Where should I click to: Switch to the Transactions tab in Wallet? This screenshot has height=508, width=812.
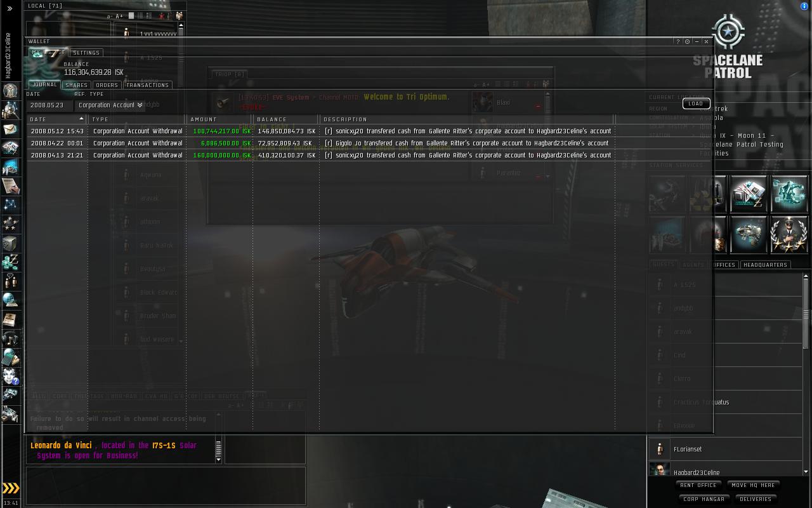(147, 85)
